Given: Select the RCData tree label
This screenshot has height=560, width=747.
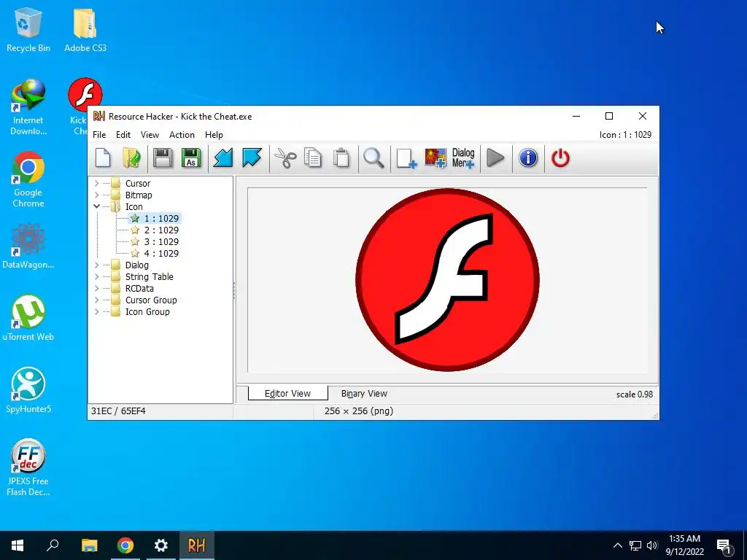Looking at the screenshot, I should pyautogui.click(x=139, y=288).
